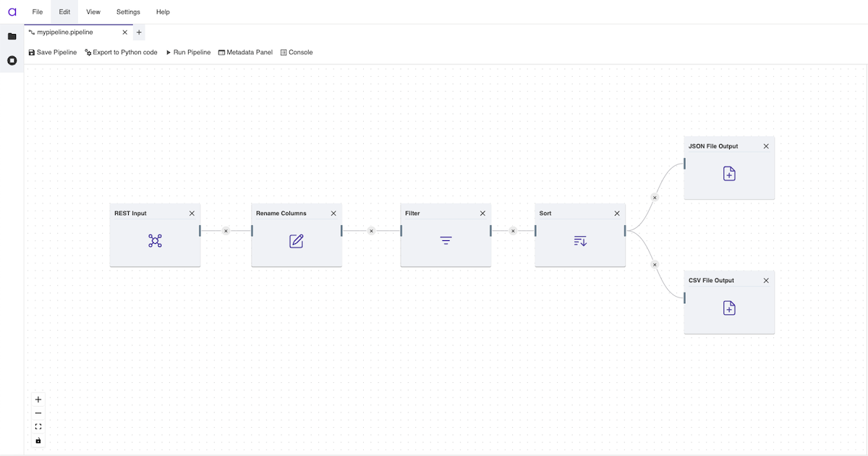
Task: Zoom out of the canvas
Action: coord(38,413)
